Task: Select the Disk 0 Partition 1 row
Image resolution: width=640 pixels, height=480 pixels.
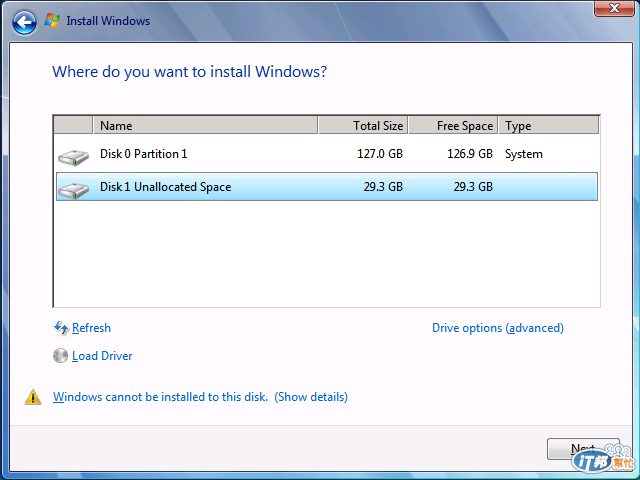Action: [x=327, y=154]
